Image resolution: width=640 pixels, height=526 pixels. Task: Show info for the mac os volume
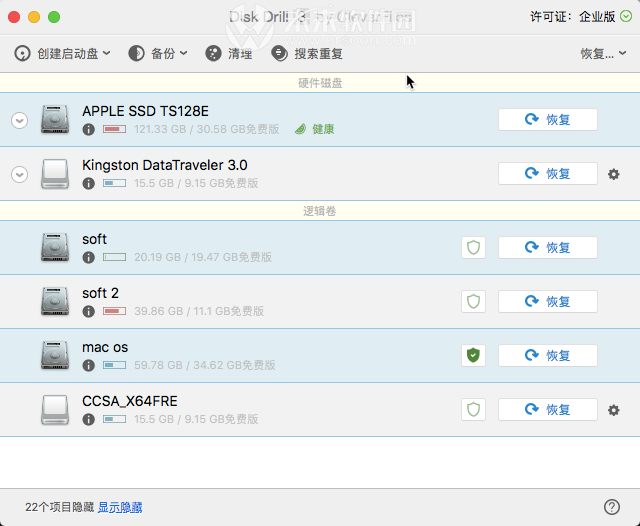point(89,365)
